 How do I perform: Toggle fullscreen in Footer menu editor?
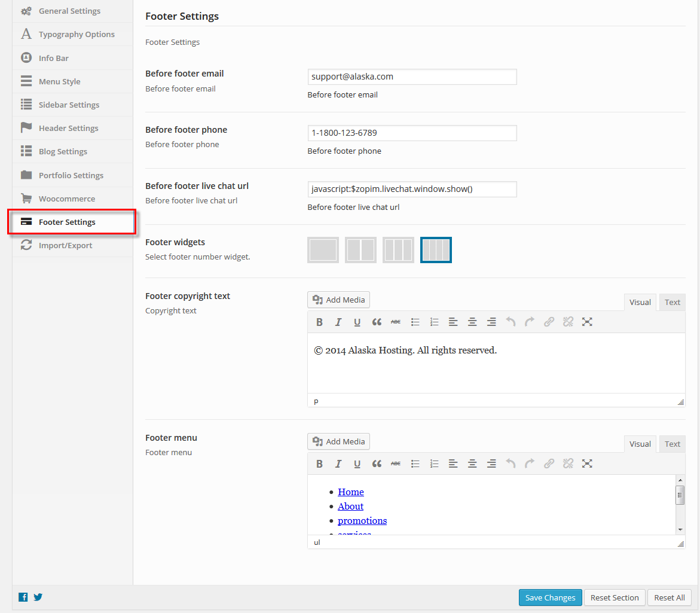[x=587, y=463]
